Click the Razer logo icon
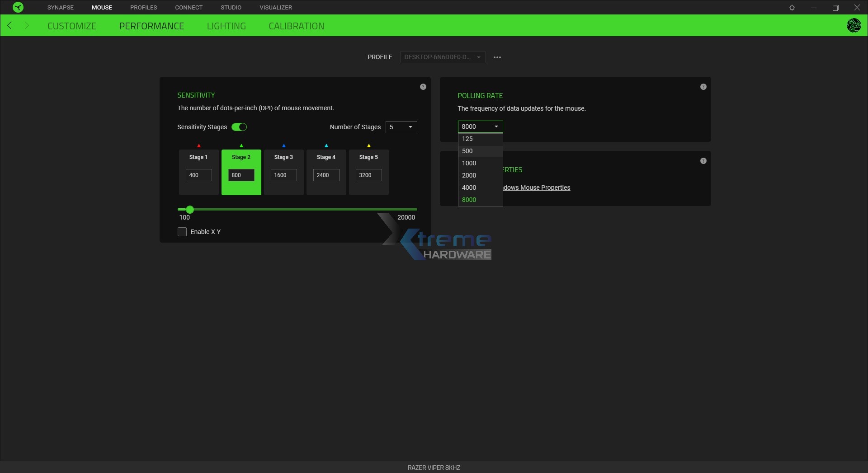Image resolution: width=868 pixels, height=473 pixels. 18,7
